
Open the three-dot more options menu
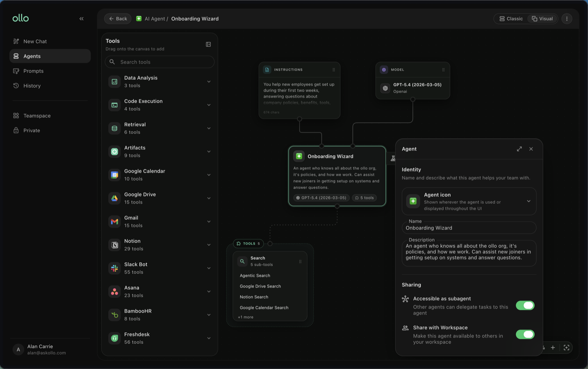tap(567, 19)
